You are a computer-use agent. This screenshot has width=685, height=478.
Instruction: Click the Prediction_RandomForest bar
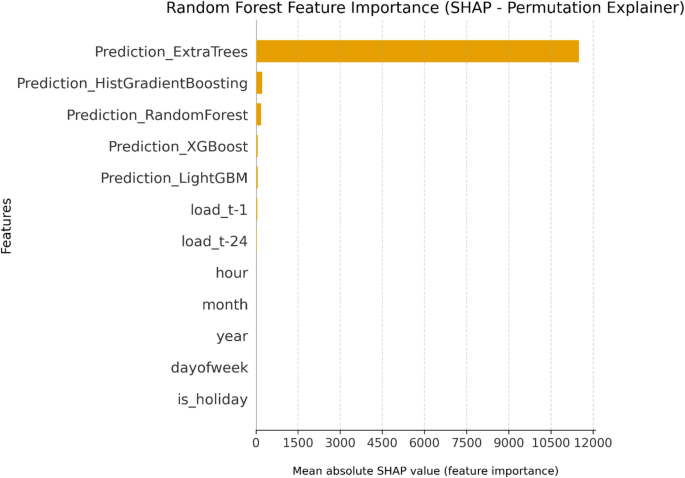pos(259,115)
